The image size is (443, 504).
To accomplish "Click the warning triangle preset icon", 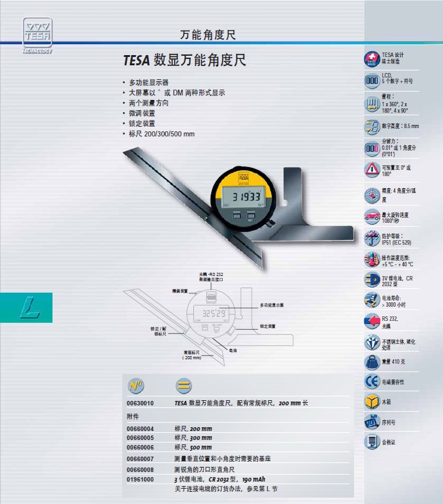I will coord(372,169).
